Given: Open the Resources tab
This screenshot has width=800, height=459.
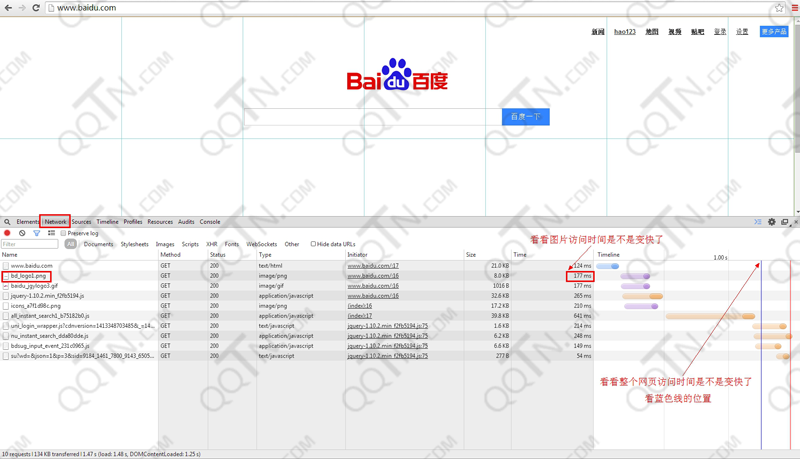Looking at the screenshot, I should pyautogui.click(x=160, y=222).
